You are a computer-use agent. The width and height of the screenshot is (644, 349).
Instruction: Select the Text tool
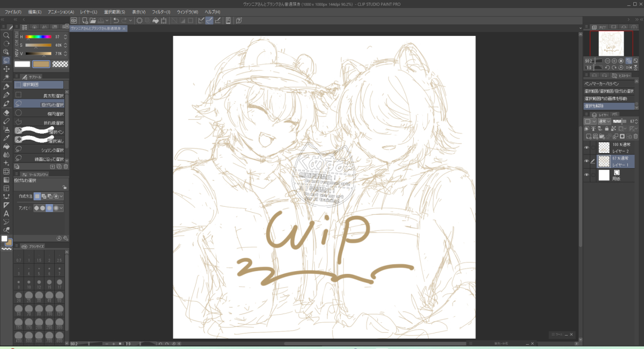(6, 213)
